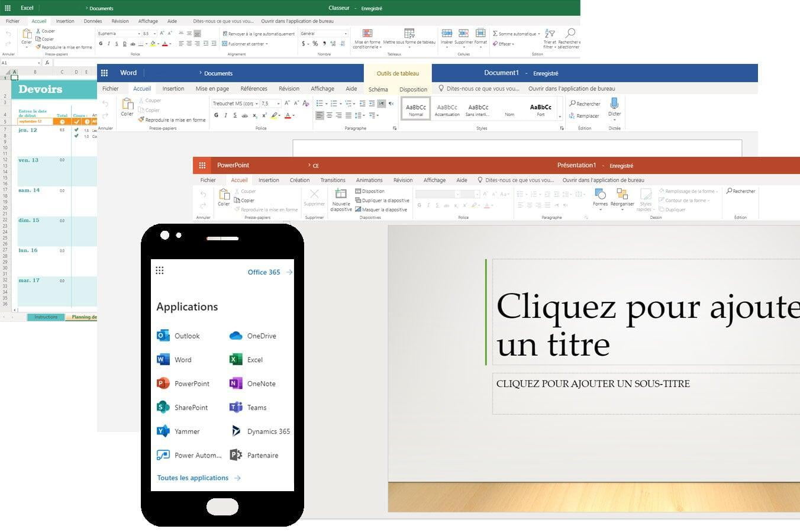The image size is (800, 532).
Task: Open SharePoint from the phone app list
Action: pos(182,407)
